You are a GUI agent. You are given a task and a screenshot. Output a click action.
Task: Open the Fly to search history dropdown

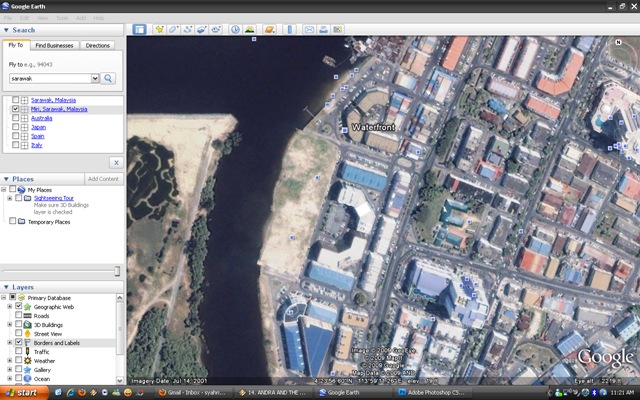95,78
